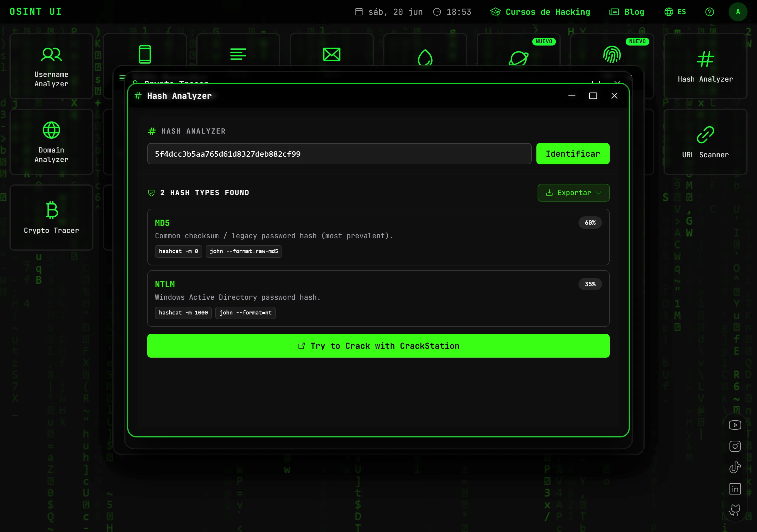Open the Hash Analyzer desktop tile

pos(705,66)
